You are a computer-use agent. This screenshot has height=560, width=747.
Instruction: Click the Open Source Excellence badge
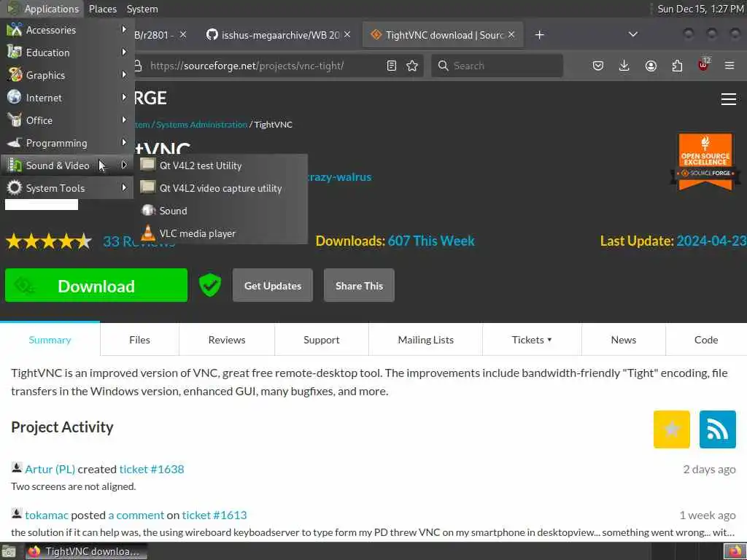(705, 162)
